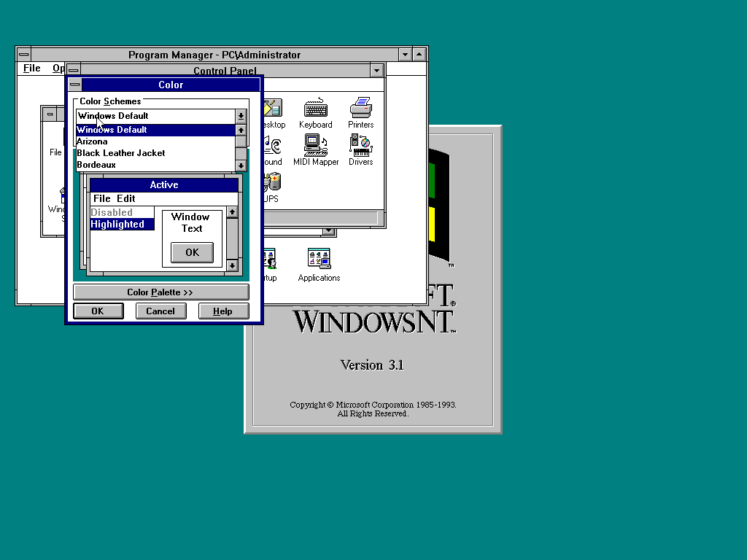Click the Edit menu in the color preview
Screen dimensions: 747x560
click(x=125, y=198)
